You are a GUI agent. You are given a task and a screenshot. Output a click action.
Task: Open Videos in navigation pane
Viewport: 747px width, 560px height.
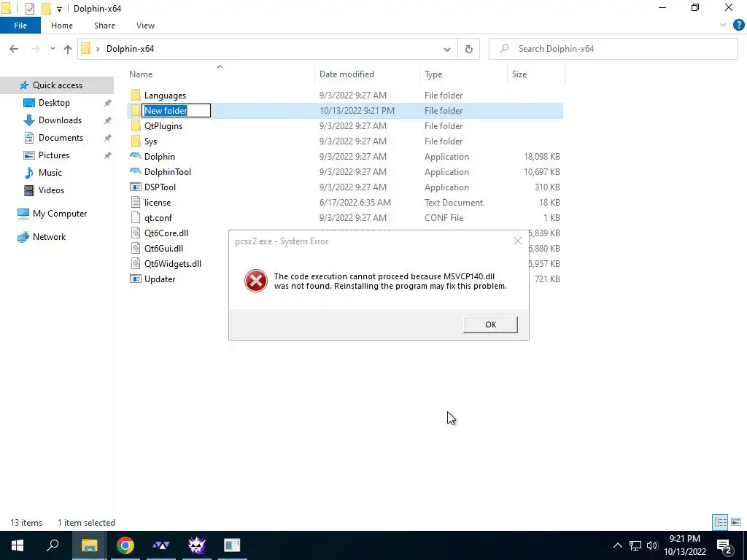[x=51, y=190]
